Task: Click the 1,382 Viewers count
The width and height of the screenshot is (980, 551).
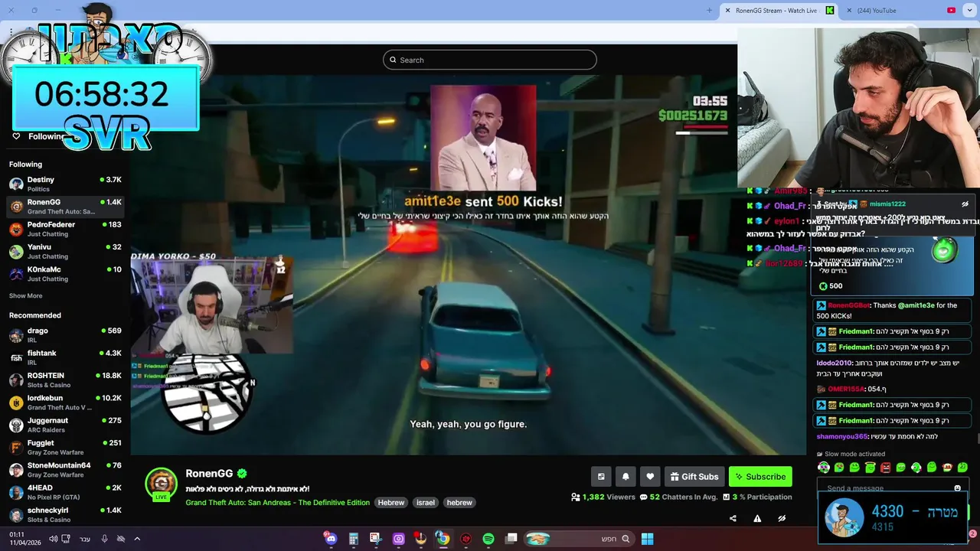Action: click(x=603, y=497)
